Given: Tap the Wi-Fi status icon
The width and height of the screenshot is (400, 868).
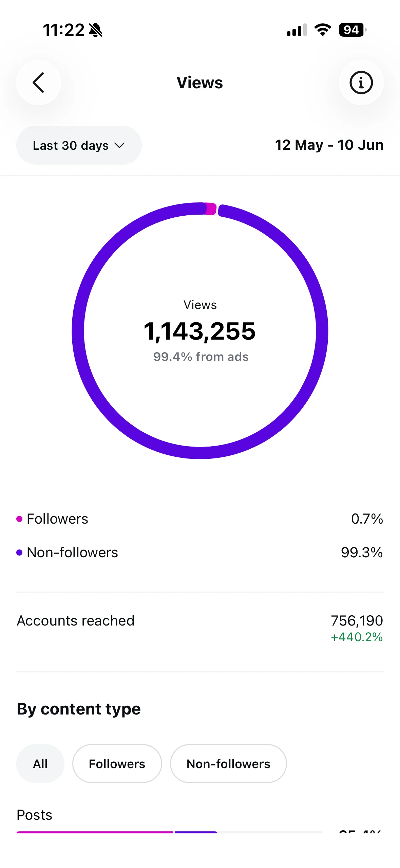Looking at the screenshot, I should pyautogui.click(x=323, y=30).
